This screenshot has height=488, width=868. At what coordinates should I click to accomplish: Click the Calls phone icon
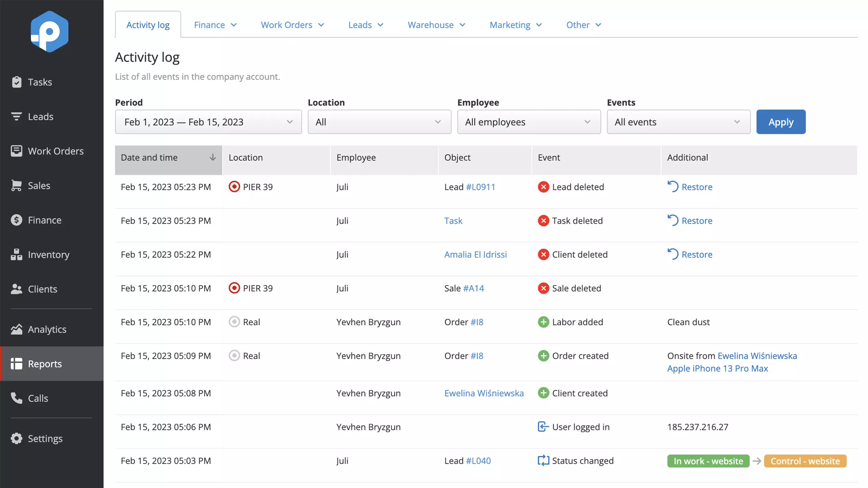point(16,398)
